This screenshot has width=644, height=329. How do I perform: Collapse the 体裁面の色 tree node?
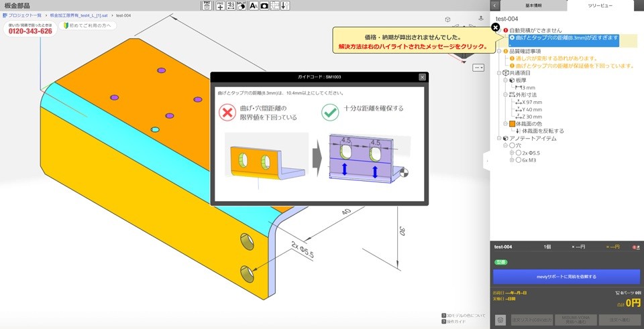coord(506,123)
